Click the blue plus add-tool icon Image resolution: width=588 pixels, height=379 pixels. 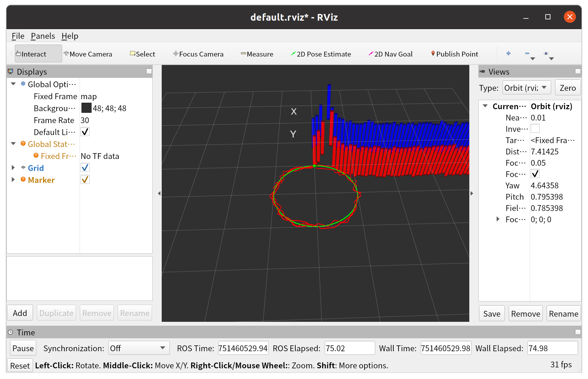[x=508, y=54]
